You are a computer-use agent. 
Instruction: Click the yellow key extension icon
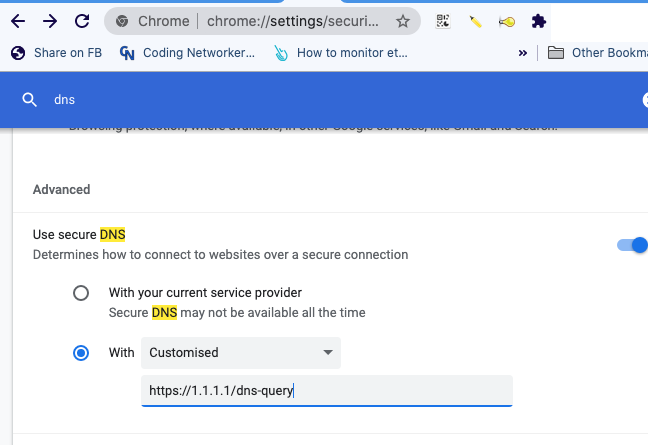coord(507,21)
